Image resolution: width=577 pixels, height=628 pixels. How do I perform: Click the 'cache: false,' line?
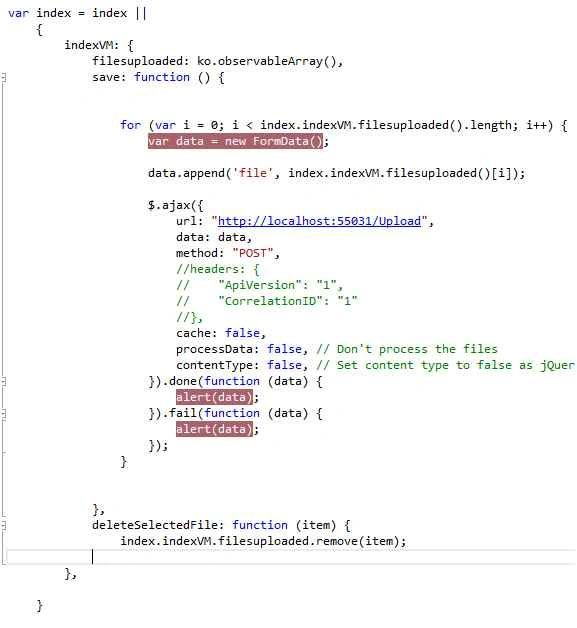coord(221,333)
